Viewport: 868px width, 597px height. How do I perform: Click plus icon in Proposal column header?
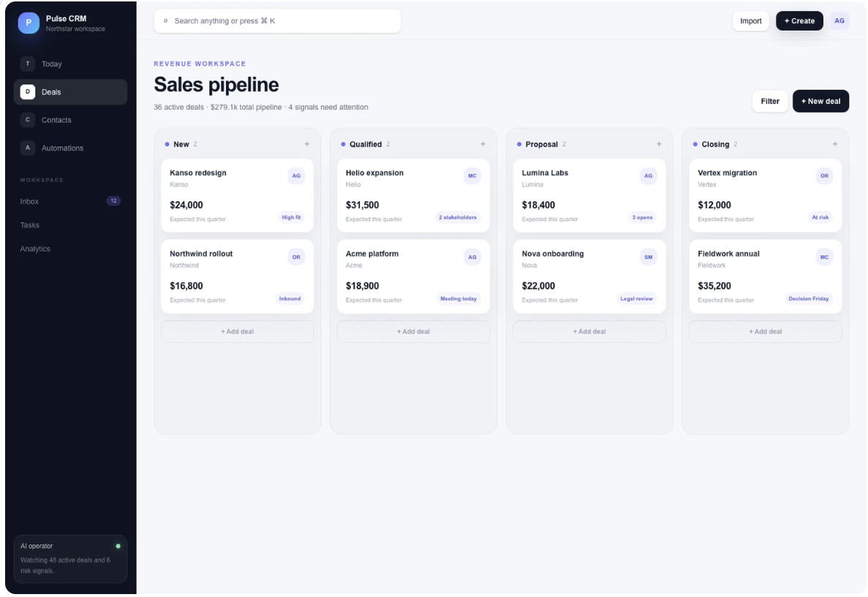(x=659, y=144)
